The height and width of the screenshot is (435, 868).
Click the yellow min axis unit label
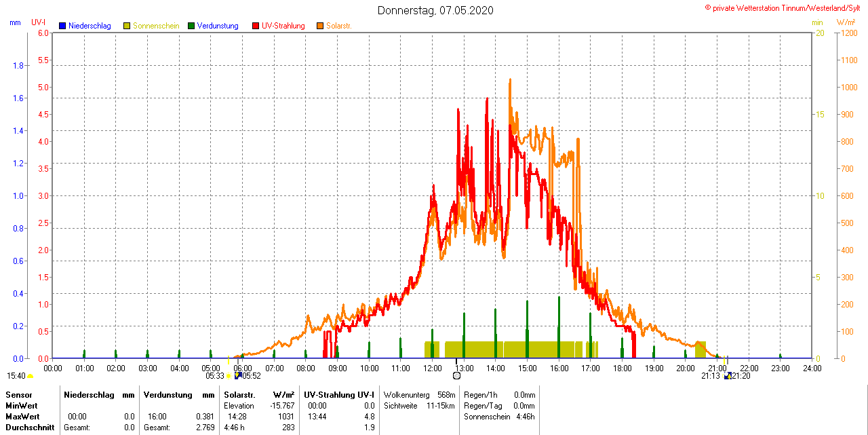tap(817, 22)
